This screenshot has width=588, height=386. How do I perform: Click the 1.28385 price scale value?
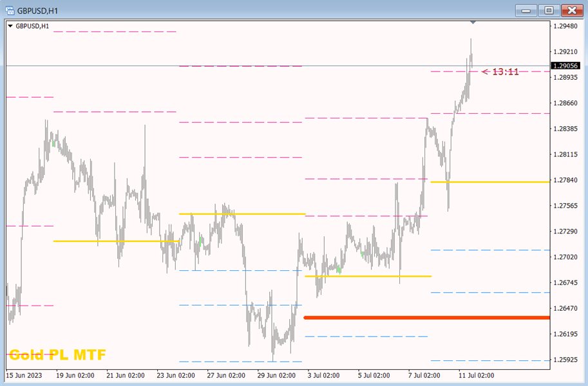pos(565,129)
